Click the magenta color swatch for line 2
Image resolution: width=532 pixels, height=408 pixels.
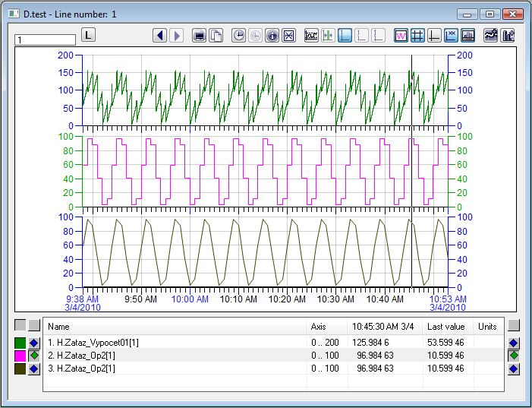pyautogui.click(x=20, y=356)
